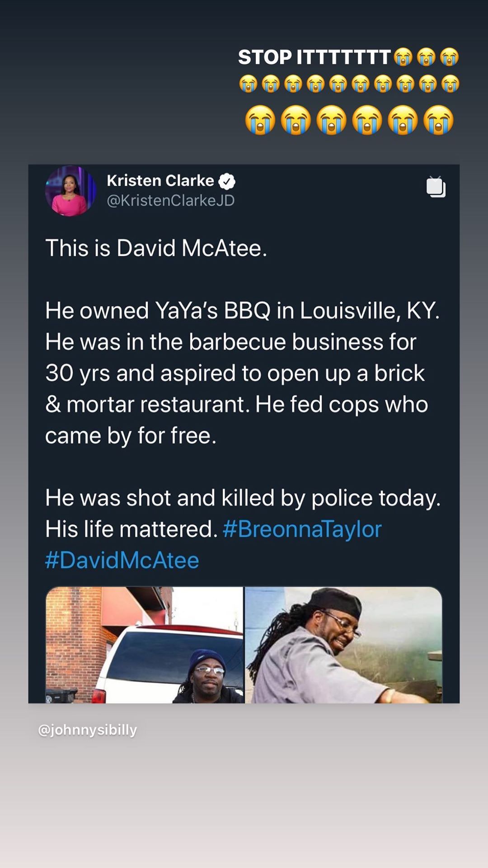This screenshot has height=868, width=488.
Task: Select the first emoji in the middle emoji row
Action: 248,84
